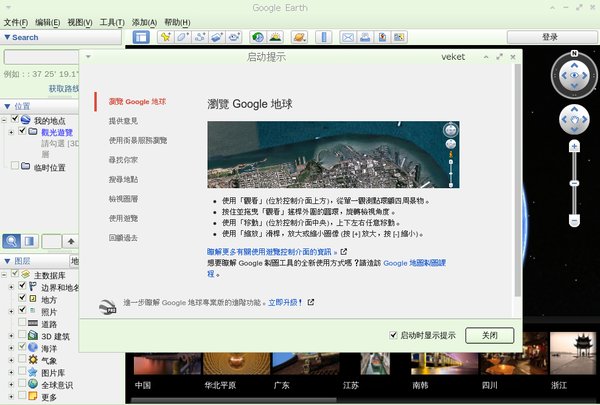Select the 提供意見 tip tab
This screenshot has height=405, width=600.
(124, 121)
